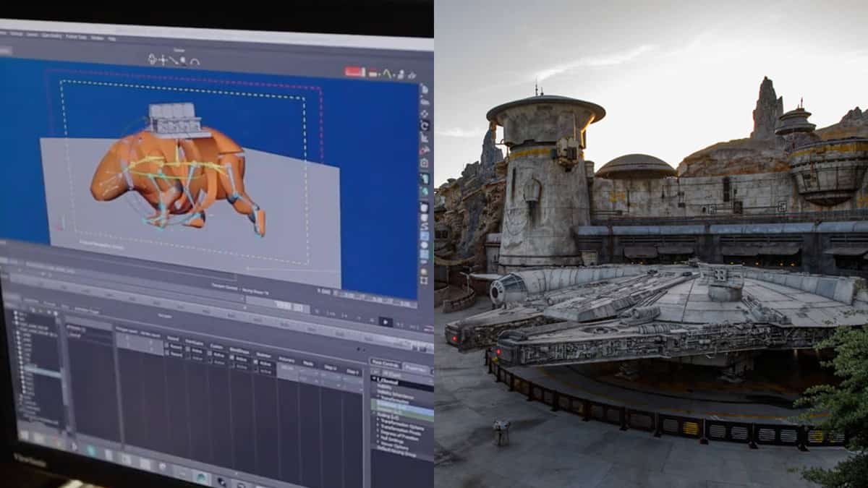Select the four-arrow move tool in the vertical toolbar
The height and width of the screenshot is (488, 868).
coord(425,114)
